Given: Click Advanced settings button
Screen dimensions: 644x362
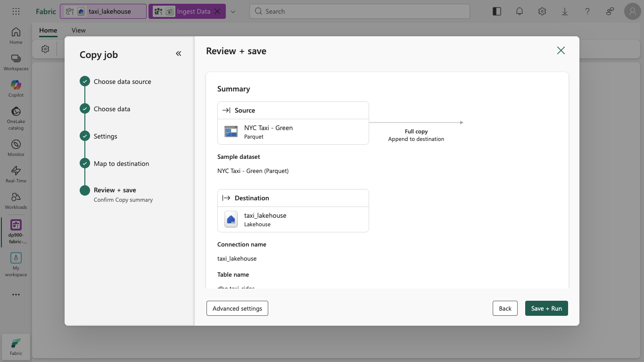Looking at the screenshot, I should click(x=237, y=308).
